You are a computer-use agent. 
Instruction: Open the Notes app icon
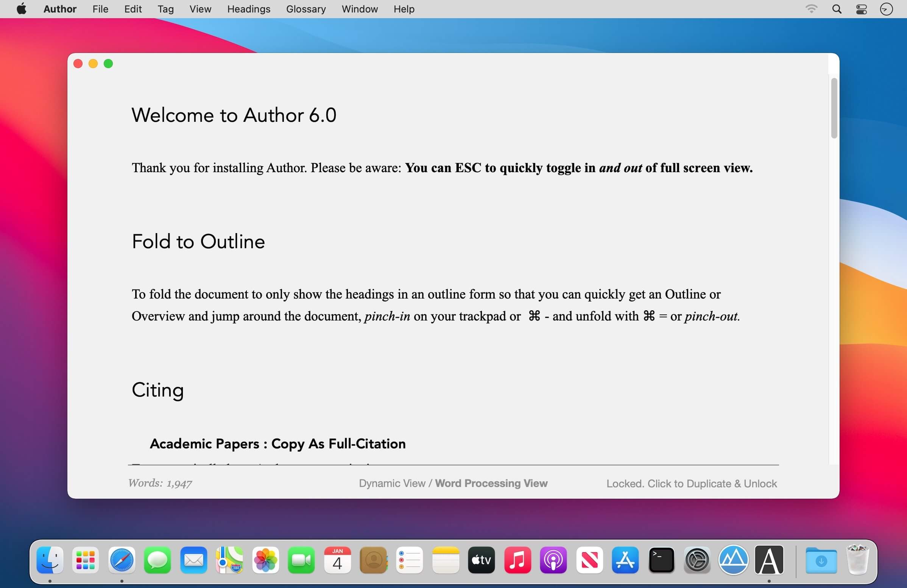(x=446, y=560)
